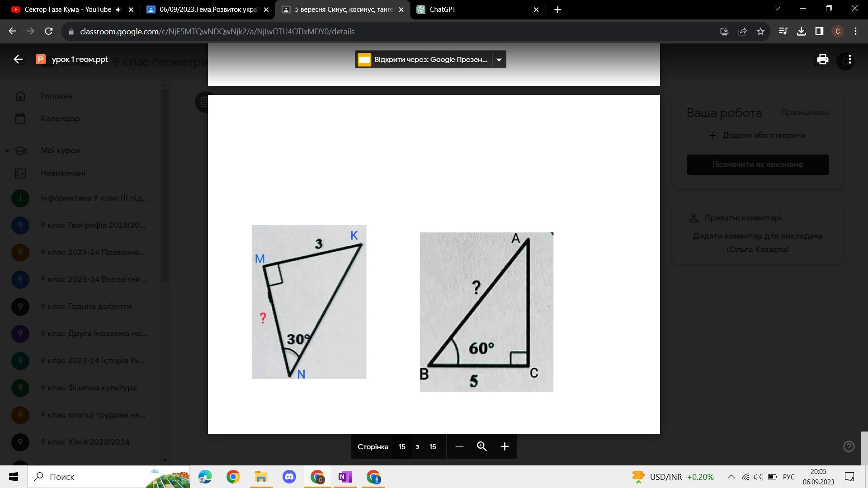This screenshot has height=488, width=868.
Task: Mute the YouTube tab audio icon
Action: (119, 9)
